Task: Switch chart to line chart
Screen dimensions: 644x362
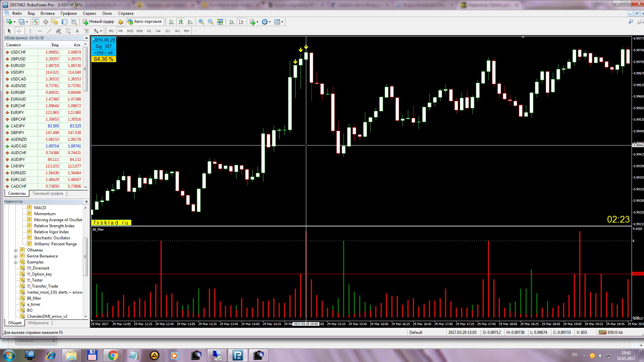Action: [190, 22]
